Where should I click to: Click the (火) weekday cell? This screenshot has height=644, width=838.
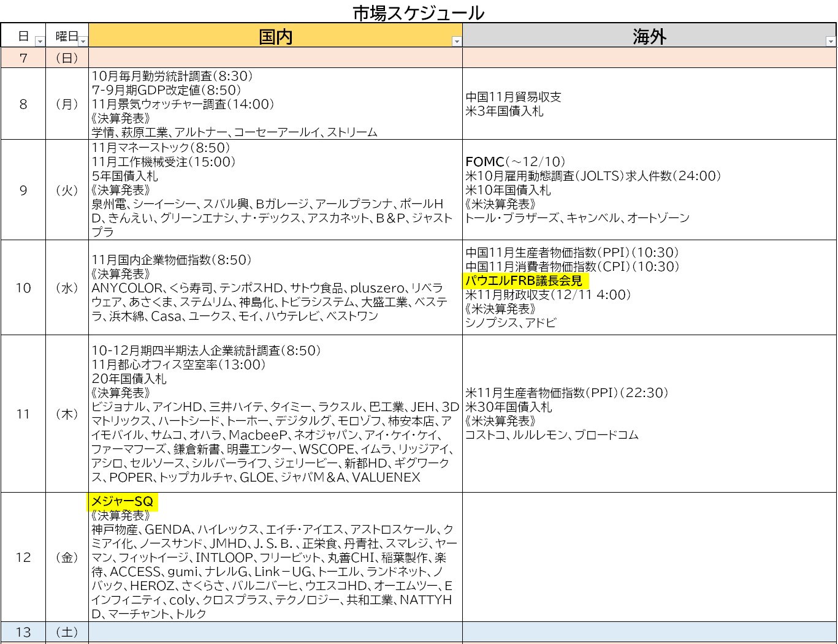point(67,191)
